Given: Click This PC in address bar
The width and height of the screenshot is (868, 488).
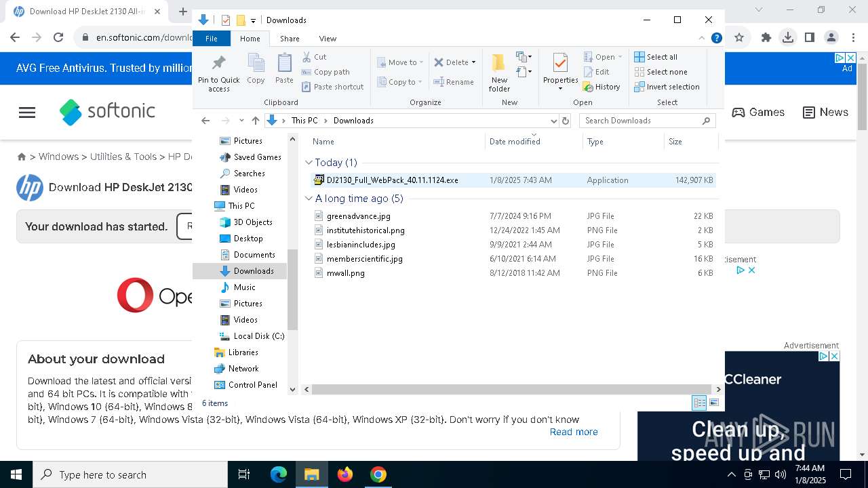Looking at the screenshot, I should 304,121.
